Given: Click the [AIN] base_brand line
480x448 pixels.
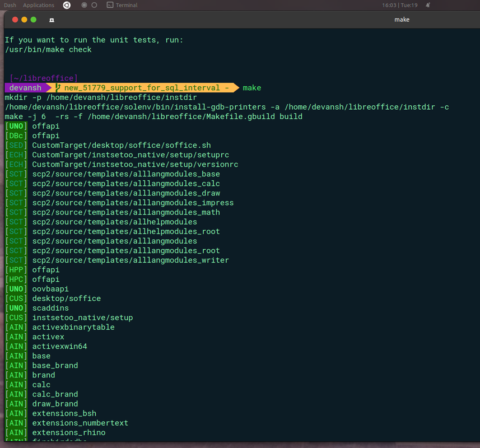Looking at the screenshot, I should (x=41, y=365).
